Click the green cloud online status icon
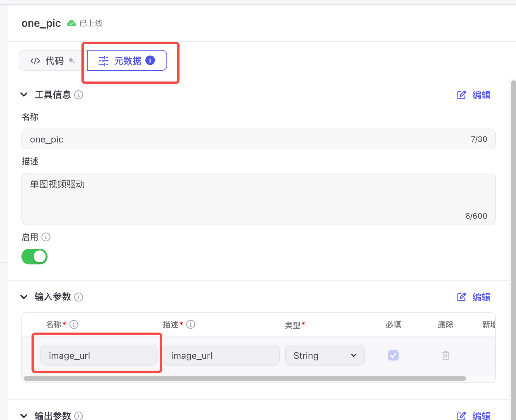 71,23
